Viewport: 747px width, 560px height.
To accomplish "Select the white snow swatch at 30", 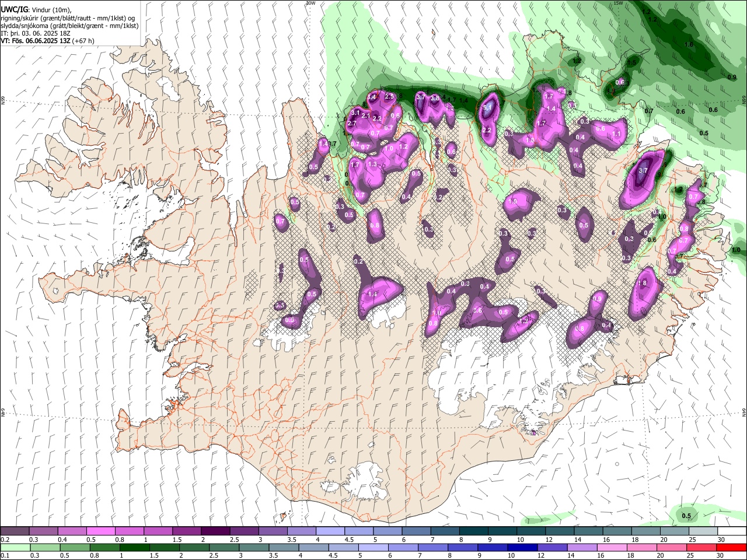I will pyautogui.click(x=732, y=531).
